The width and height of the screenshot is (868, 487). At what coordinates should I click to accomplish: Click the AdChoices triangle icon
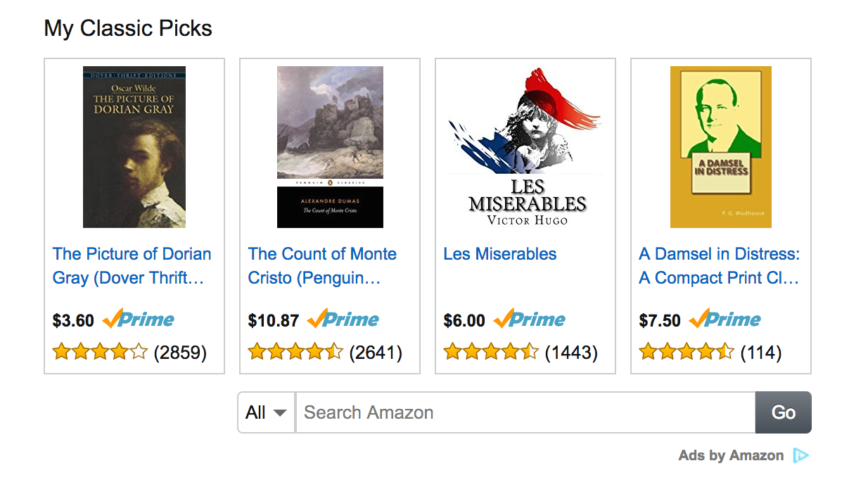click(x=800, y=456)
